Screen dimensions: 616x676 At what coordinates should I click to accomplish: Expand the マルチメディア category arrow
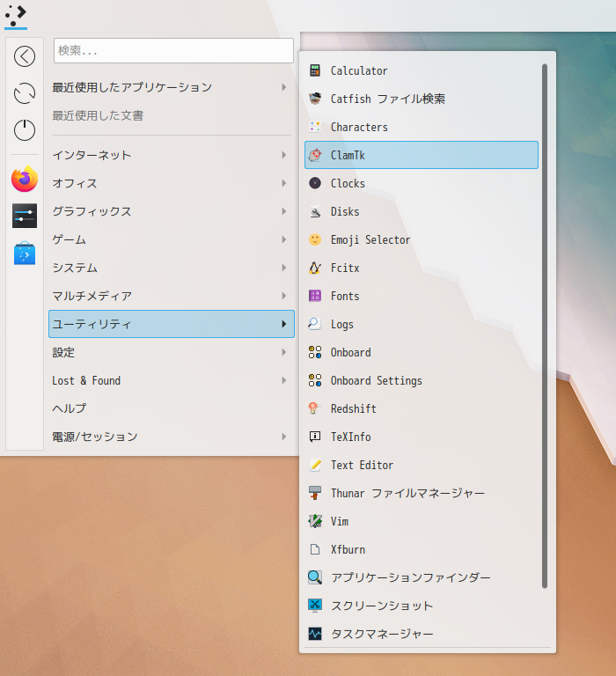click(283, 296)
